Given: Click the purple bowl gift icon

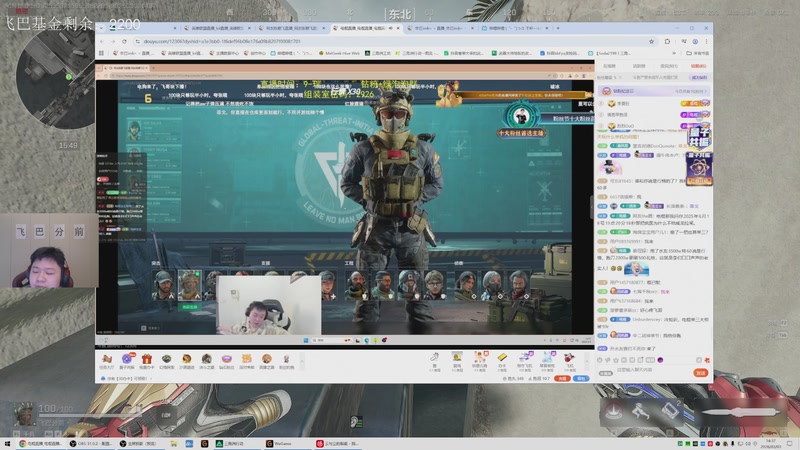Looking at the screenshot, I should pyautogui.click(x=227, y=360).
